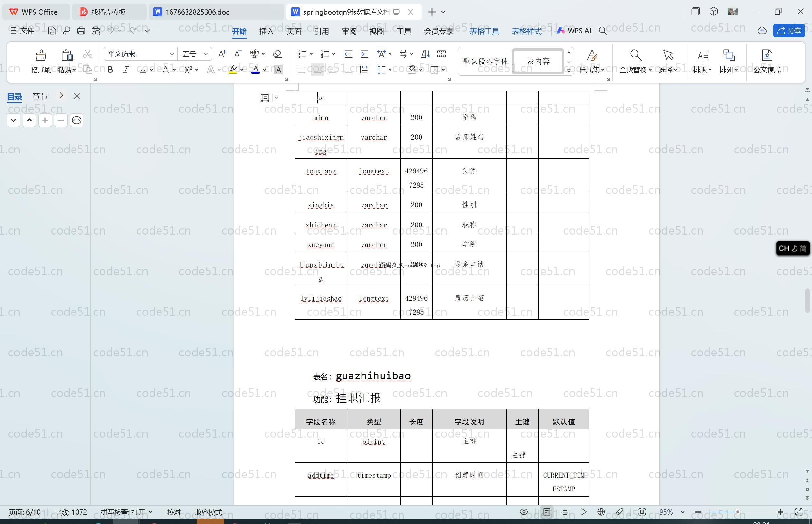Click the cloud upload icon
Viewport: 812px width, 524px height.
762,31
